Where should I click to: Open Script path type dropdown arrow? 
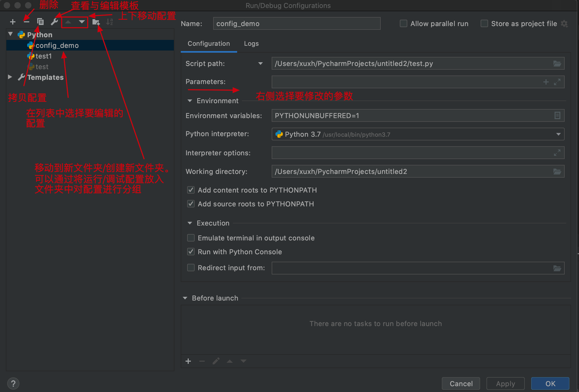[x=261, y=64]
